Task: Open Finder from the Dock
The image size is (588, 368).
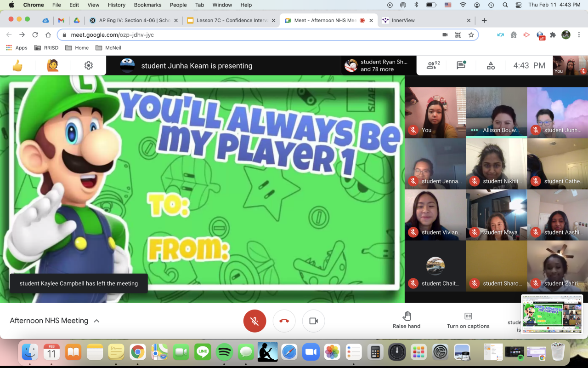Action: (30, 352)
